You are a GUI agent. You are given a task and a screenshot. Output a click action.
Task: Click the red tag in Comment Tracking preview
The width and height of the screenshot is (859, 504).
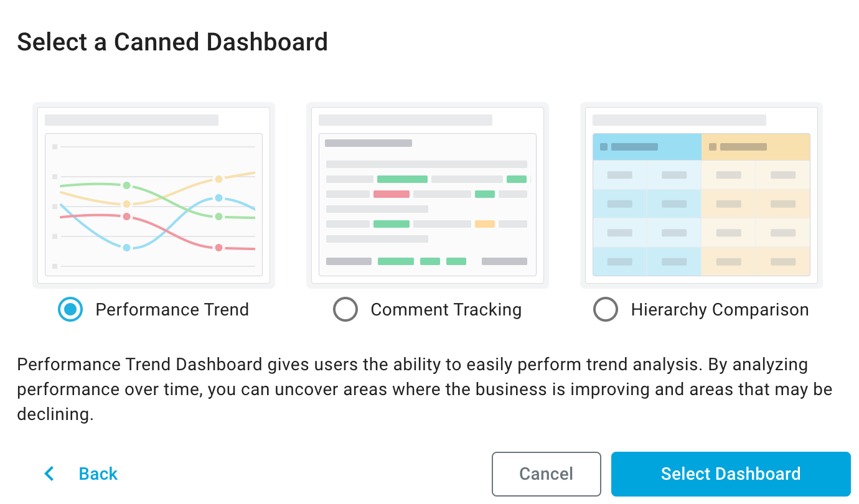pos(391,194)
